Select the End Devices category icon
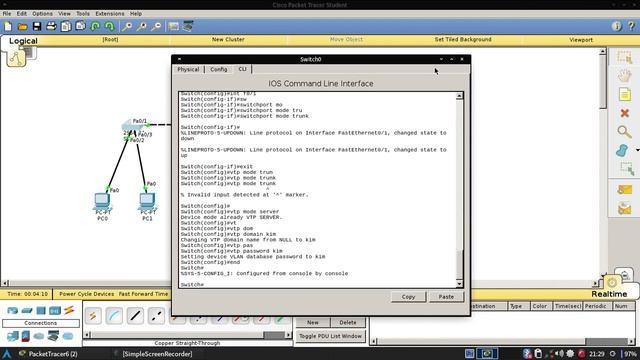 13,336
